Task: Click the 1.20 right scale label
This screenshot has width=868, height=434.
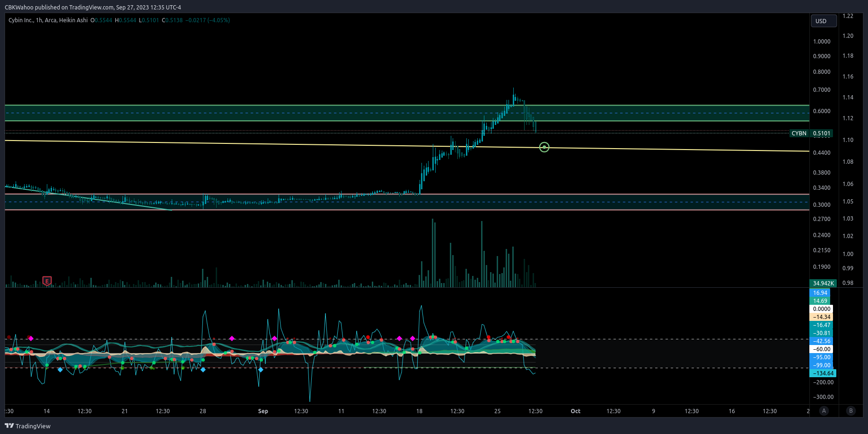Action: pos(848,36)
